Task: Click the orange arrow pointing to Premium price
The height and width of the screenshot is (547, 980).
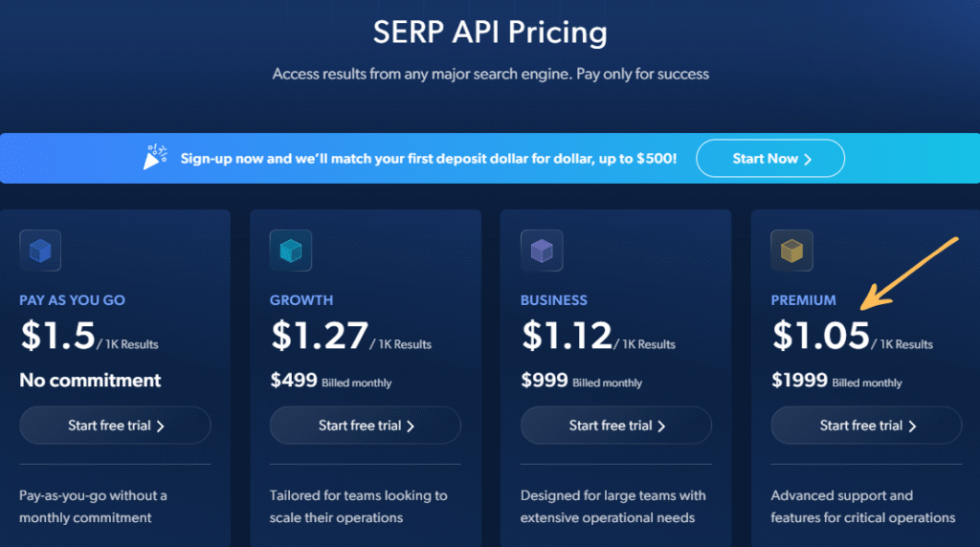Action: (x=909, y=273)
